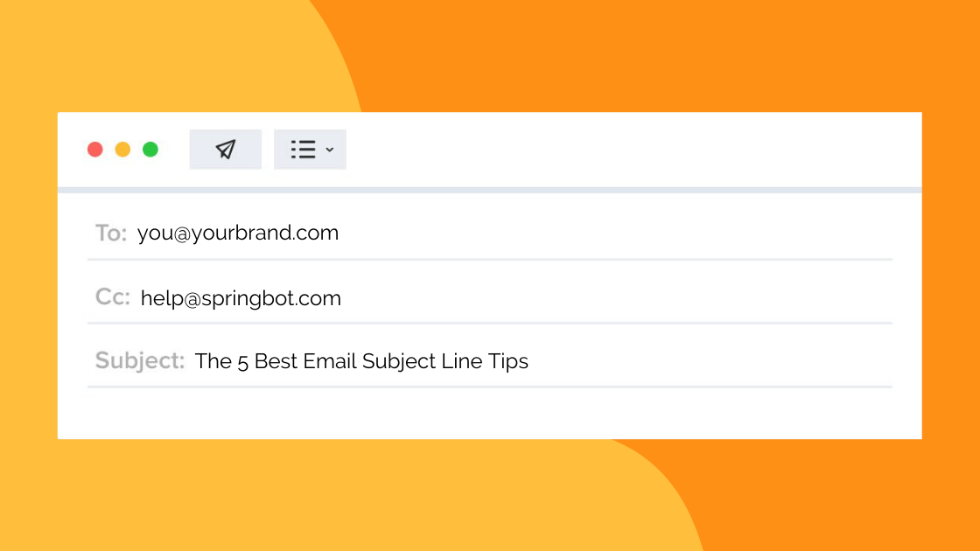Screen dimensions: 980x551
Task: Select the help@springbot.com Cc address
Action: 241,298
